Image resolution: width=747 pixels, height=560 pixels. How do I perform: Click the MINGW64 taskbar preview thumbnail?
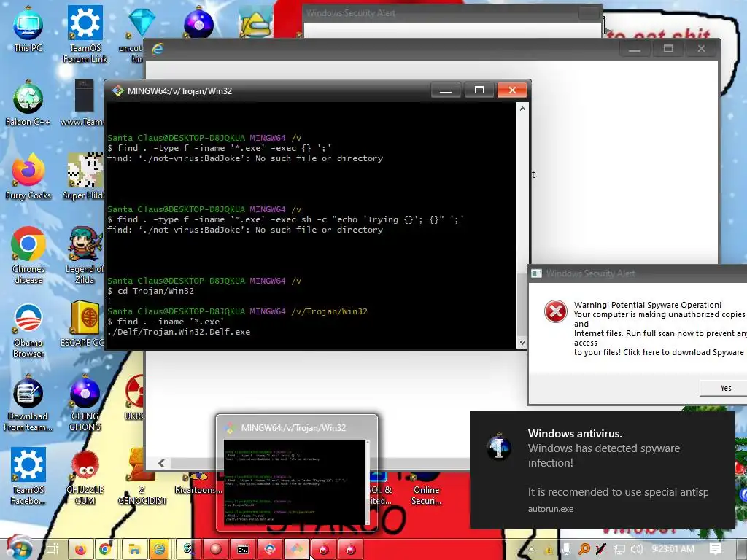[296, 473]
